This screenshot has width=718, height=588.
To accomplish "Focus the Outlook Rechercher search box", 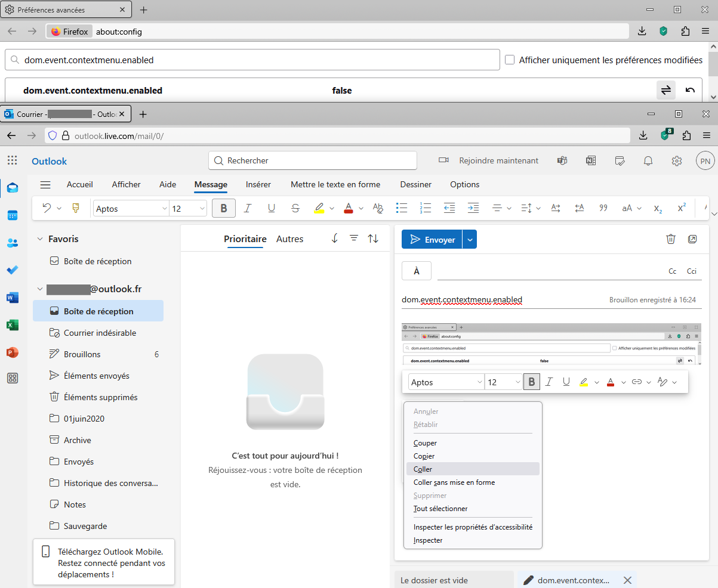I will (313, 160).
